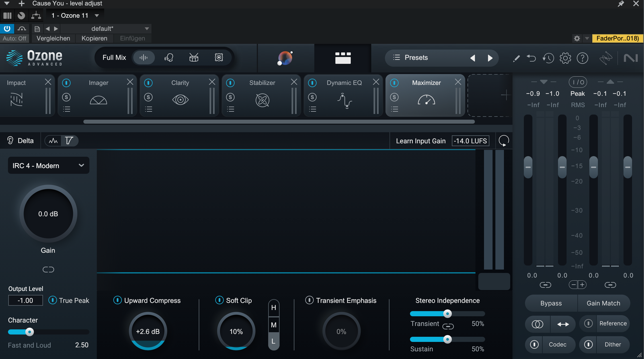
Task: Click the Kopieren menu item
Action: tap(94, 38)
